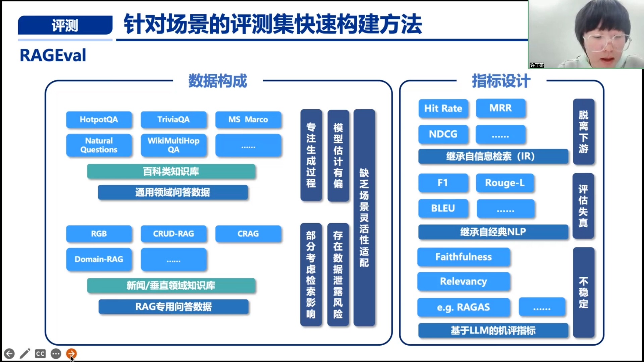Select the HotpotQA dataset button
644x362 pixels.
tap(99, 119)
